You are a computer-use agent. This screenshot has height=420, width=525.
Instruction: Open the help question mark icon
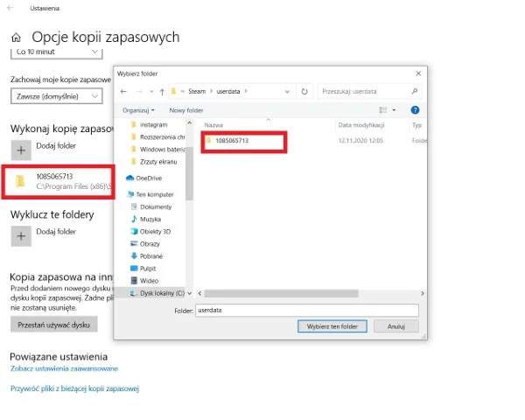coord(415,110)
